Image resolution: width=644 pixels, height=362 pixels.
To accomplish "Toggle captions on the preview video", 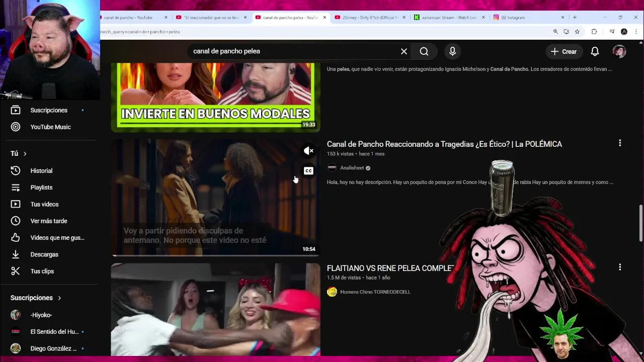I will pos(308,171).
